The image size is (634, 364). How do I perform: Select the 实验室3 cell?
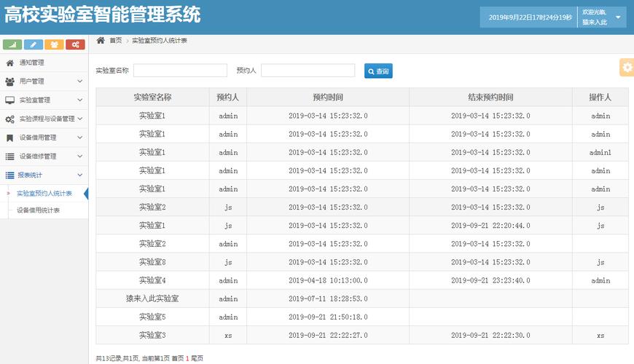pyautogui.click(x=152, y=335)
